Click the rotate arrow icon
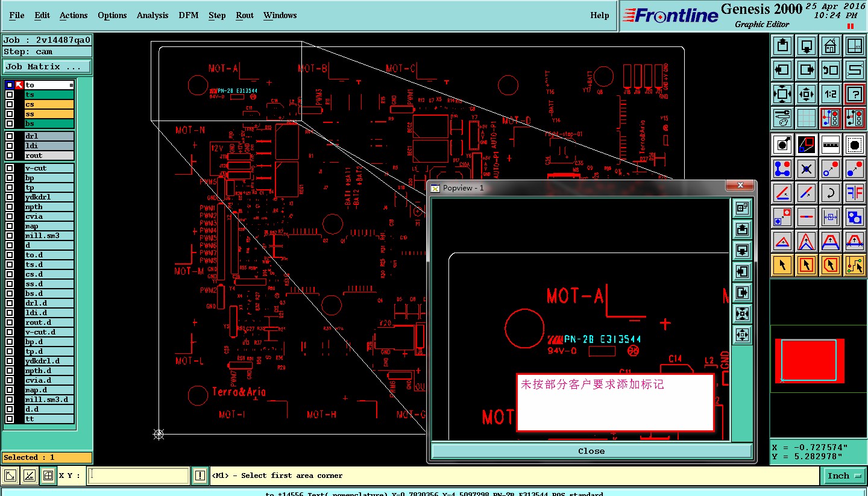Screen dimensions: 868x496 (831, 193)
